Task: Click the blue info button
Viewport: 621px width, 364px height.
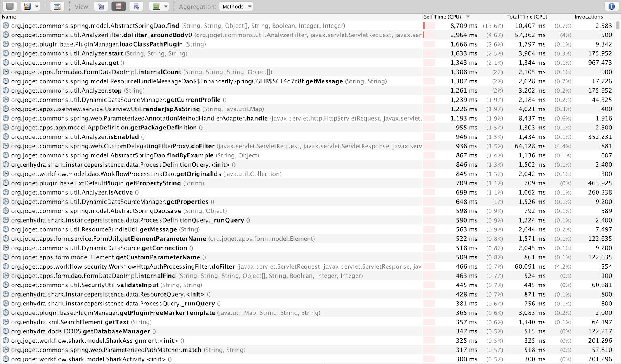Action: point(611,6)
